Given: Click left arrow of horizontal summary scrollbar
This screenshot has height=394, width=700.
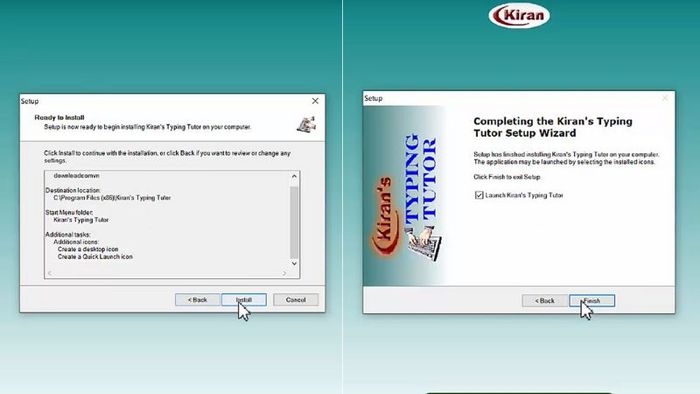Looking at the screenshot, I should point(50,273).
